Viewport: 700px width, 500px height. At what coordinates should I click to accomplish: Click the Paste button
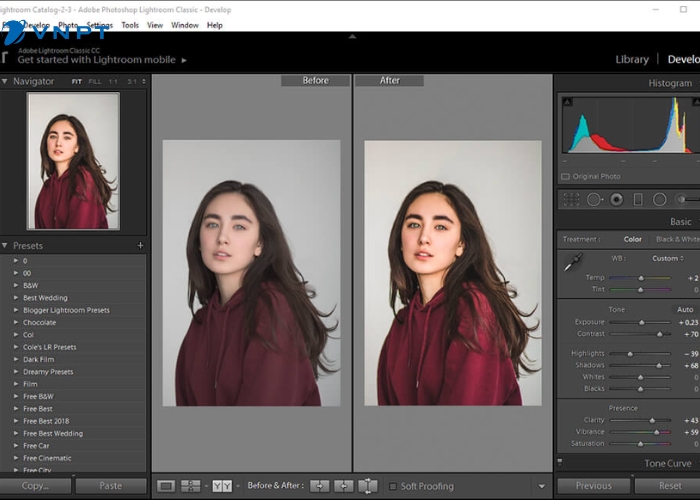pyautogui.click(x=111, y=486)
